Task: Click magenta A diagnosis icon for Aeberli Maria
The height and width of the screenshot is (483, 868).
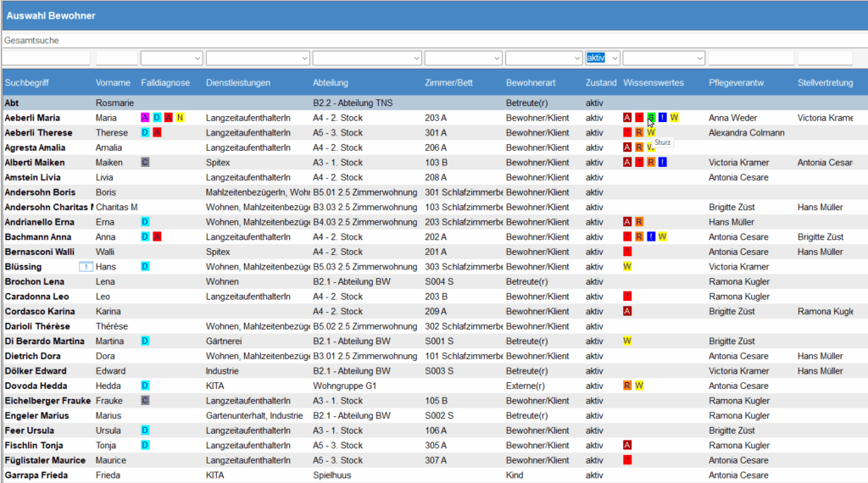Action: click(146, 118)
